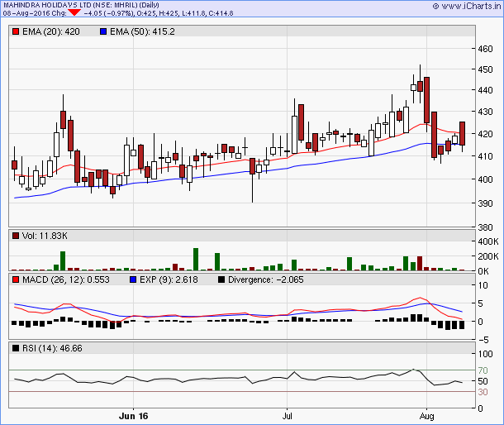Click the date 08-Aug-2016 in header

(x=27, y=13)
